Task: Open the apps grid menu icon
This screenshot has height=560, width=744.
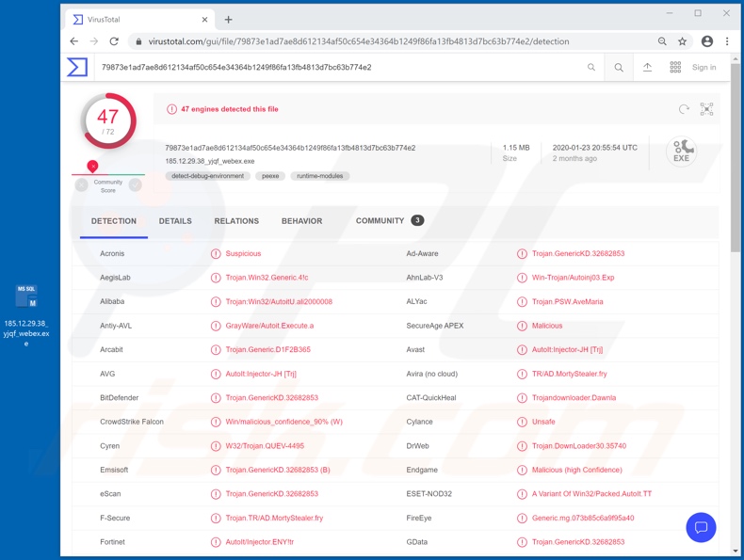Action: 675,68
